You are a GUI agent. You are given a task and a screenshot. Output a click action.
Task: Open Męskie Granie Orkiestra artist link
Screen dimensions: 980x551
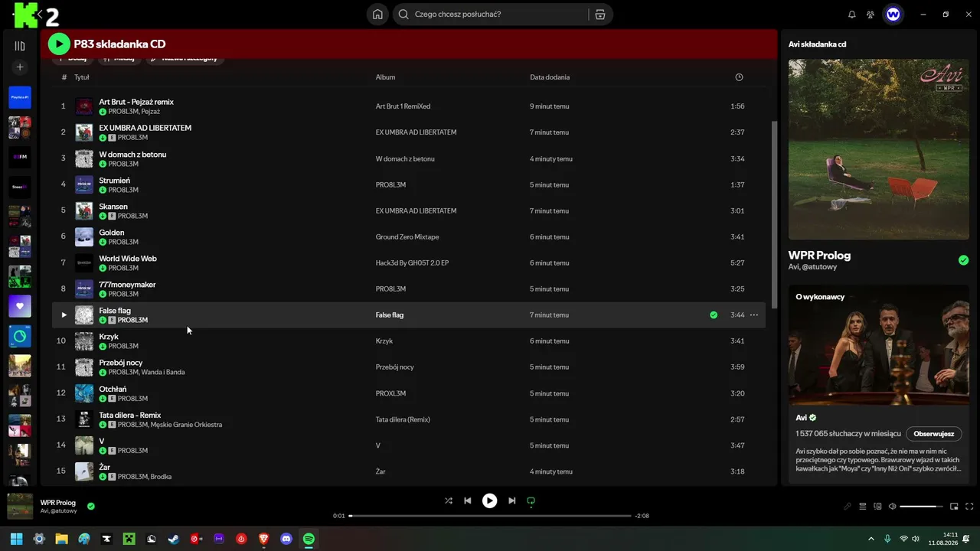click(x=186, y=425)
